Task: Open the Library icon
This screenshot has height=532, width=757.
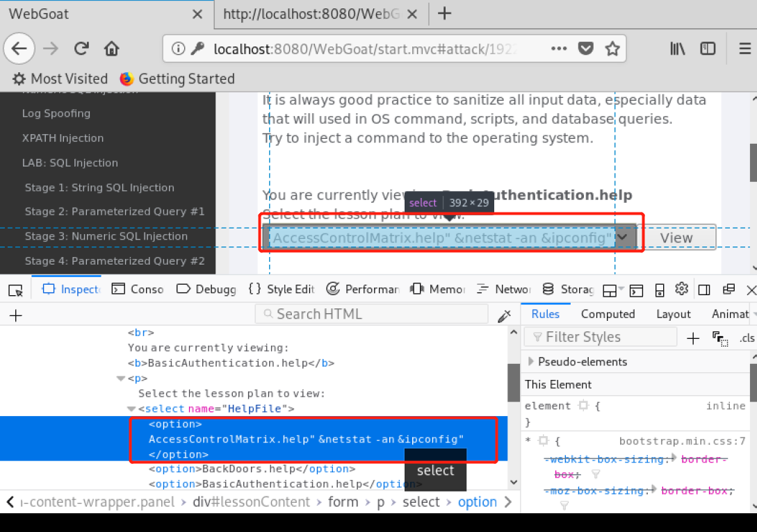Action: coord(678,49)
